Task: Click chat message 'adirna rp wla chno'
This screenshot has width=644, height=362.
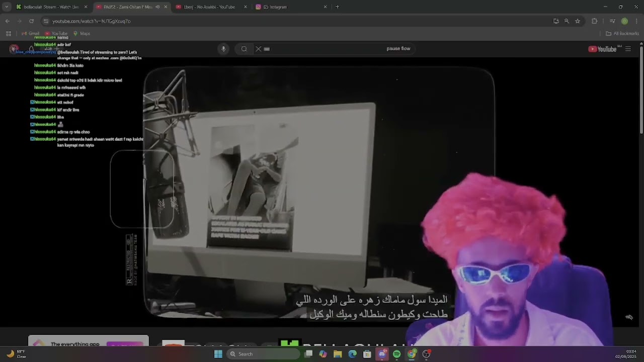Action: (x=73, y=132)
